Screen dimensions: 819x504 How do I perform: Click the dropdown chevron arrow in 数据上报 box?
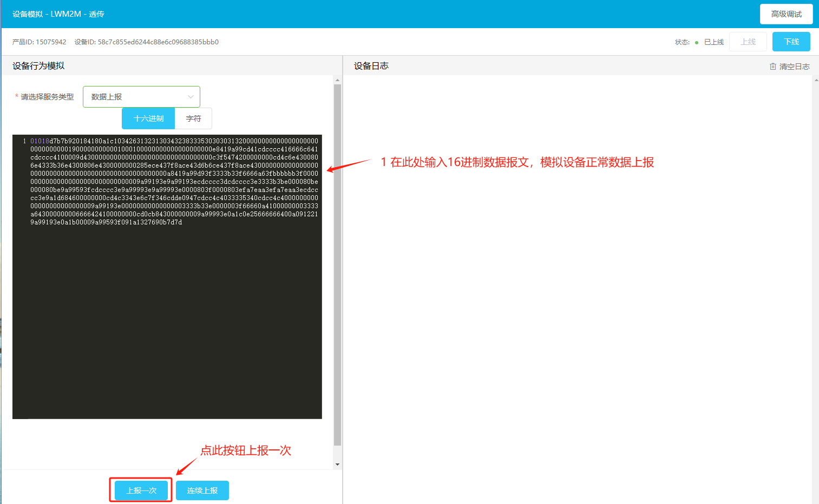(x=191, y=97)
